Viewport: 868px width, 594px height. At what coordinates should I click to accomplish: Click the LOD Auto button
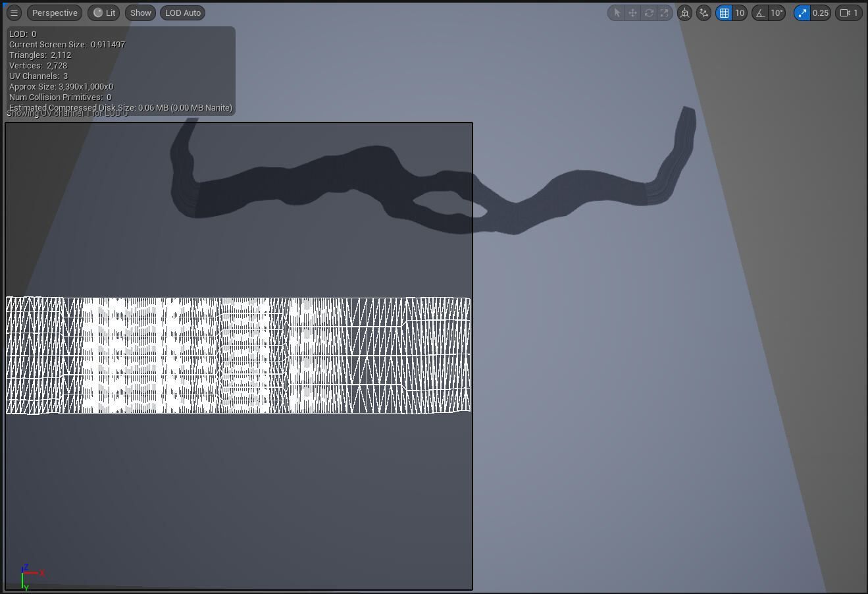point(183,13)
